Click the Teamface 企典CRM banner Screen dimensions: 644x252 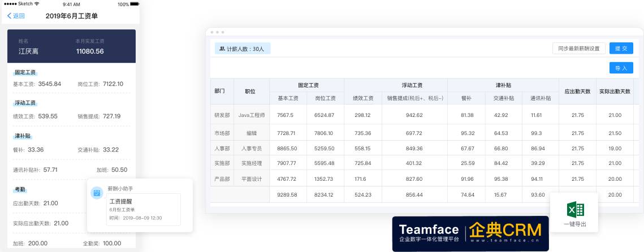(470, 233)
